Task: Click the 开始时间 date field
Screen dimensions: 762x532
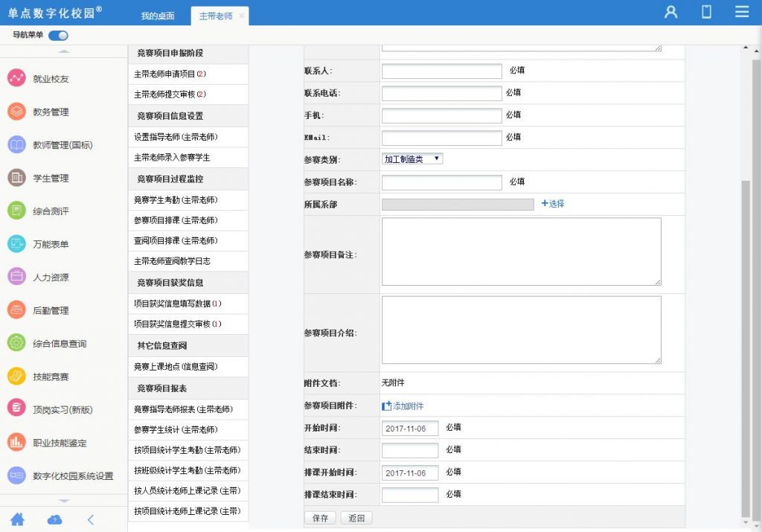Action: (x=410, y=429)
